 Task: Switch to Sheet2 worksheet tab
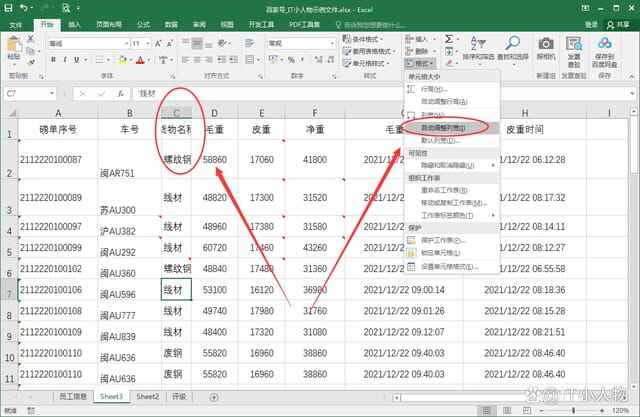click(x=147, y=397)
